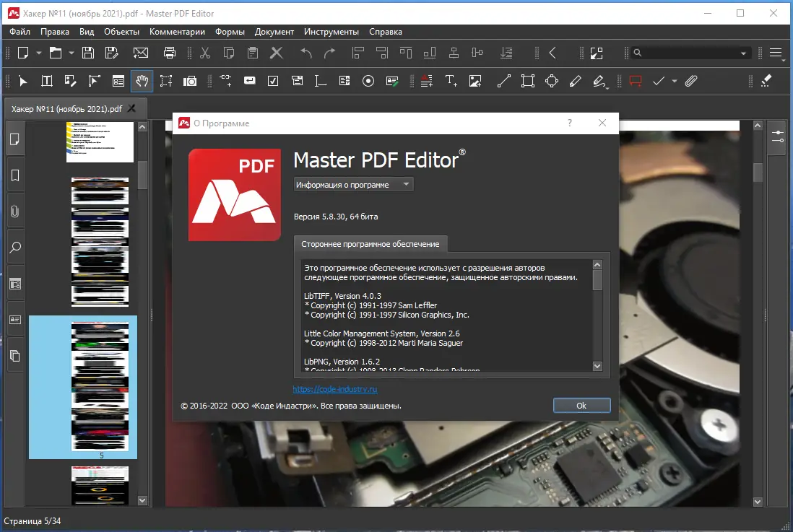Screen dimensions: 793x532
Task: Select the Line drawing tool
Action: pos(503,81)
